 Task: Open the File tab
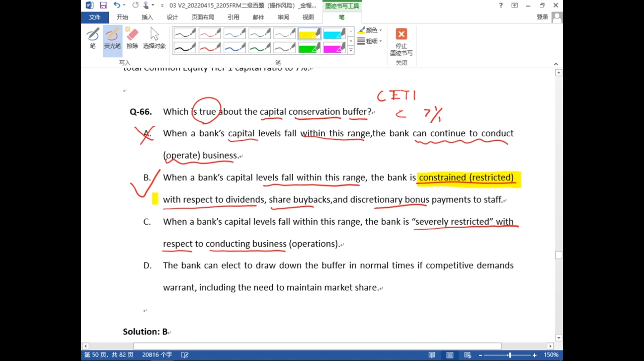pyautogui.click(x=95, y=17)
